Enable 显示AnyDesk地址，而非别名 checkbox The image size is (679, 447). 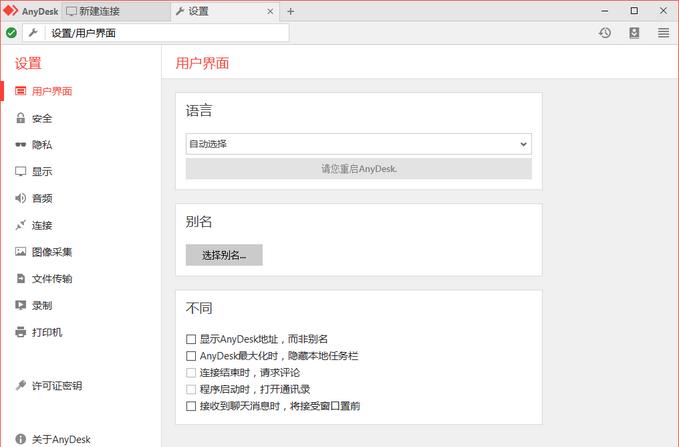click(192, 340)
